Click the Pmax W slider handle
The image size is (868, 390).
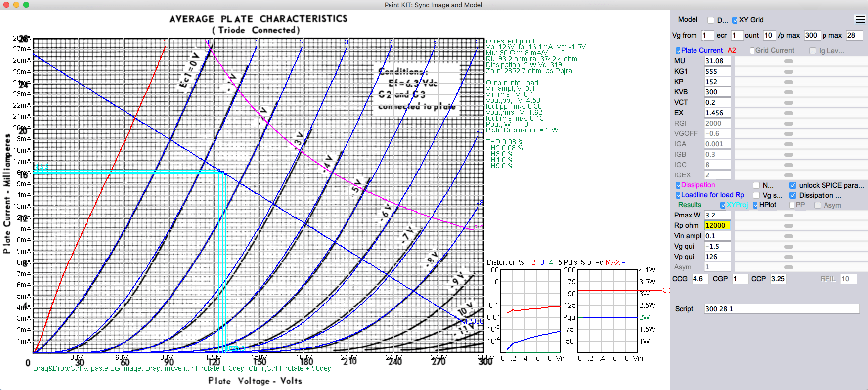[789, 216]
